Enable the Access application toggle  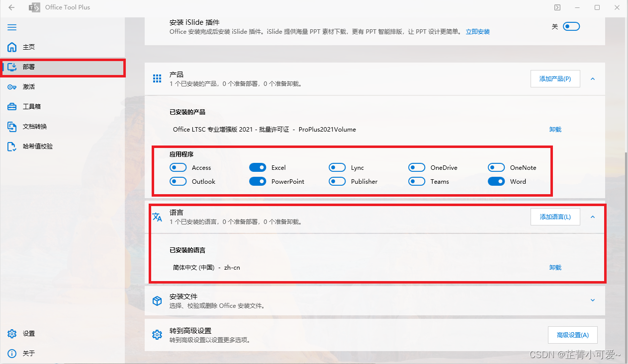point(178,168)
